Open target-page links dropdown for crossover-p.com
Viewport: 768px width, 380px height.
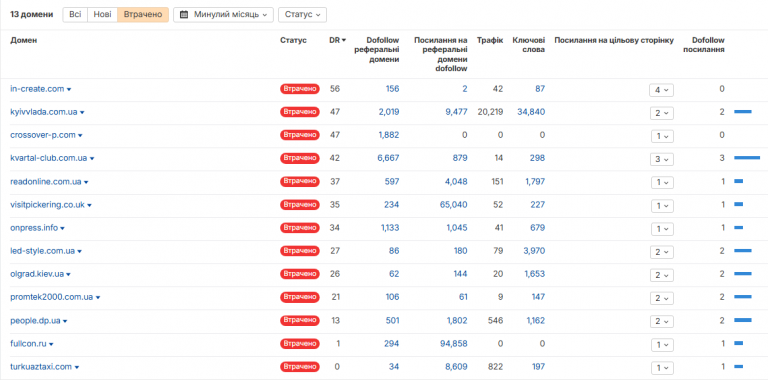pos(662,136)
